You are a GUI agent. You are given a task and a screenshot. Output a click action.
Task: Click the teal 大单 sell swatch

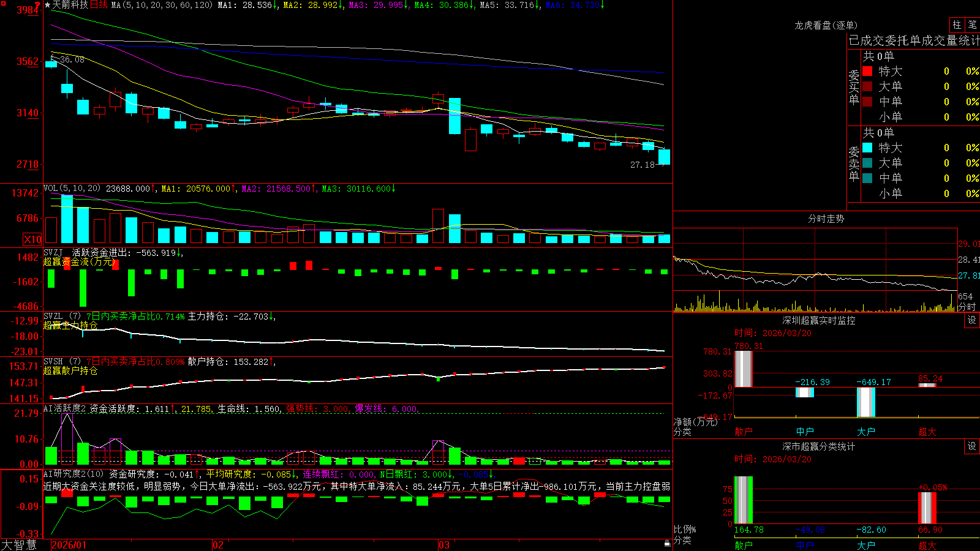(867, 163)
